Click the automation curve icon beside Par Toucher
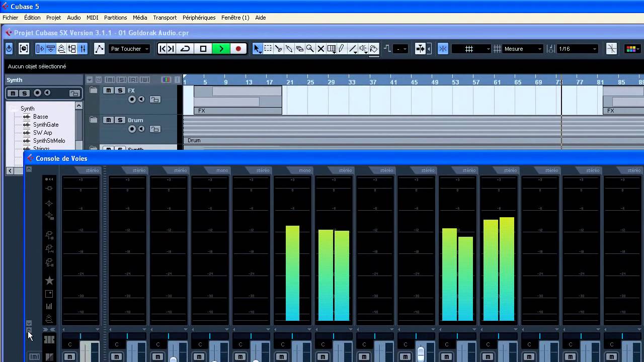 [99, 49]
